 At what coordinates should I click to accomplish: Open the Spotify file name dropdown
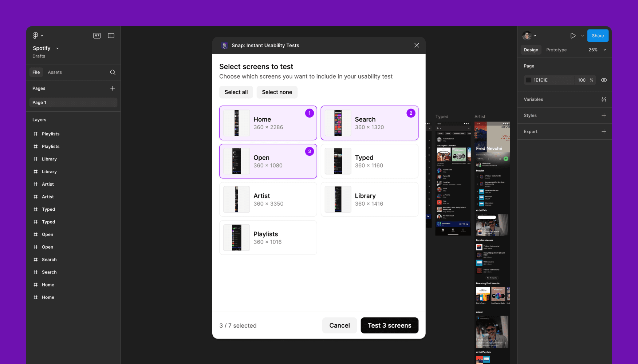click(x=57, y=48)
